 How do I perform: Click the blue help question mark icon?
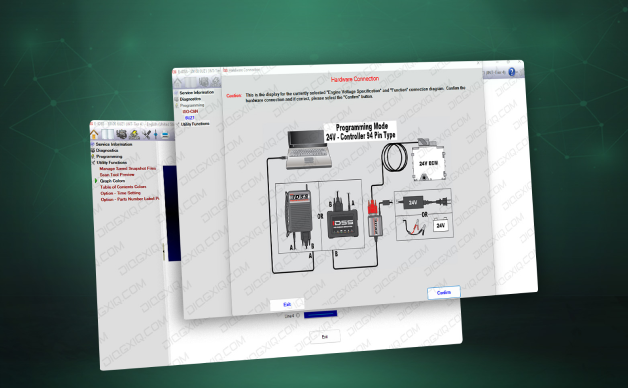(511, 72)
